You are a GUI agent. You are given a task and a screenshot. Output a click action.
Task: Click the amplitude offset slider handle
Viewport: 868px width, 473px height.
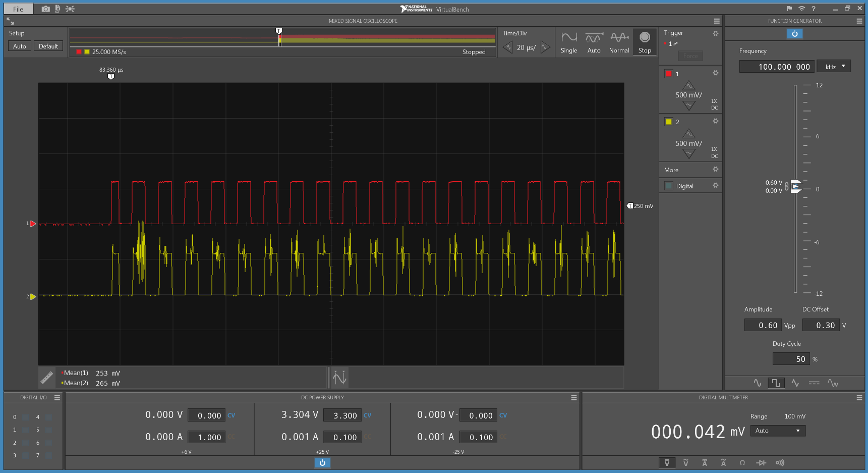click(x=796, y=186)
